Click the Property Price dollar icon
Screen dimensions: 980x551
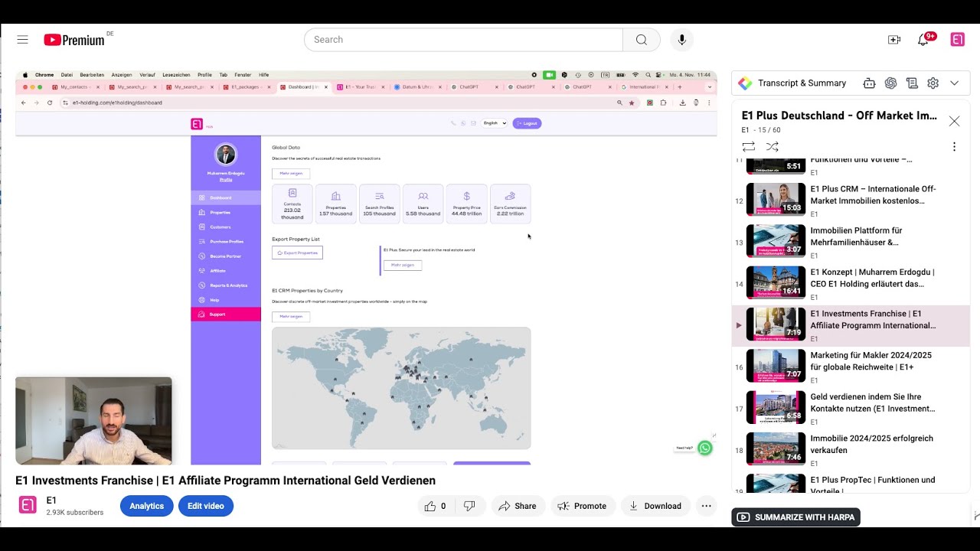pos(466,197)
